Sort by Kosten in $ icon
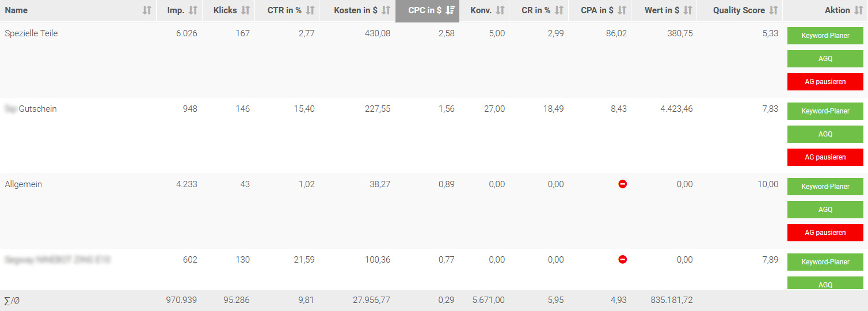This screenshot has width=868, height=311. (x=386, y=10)
